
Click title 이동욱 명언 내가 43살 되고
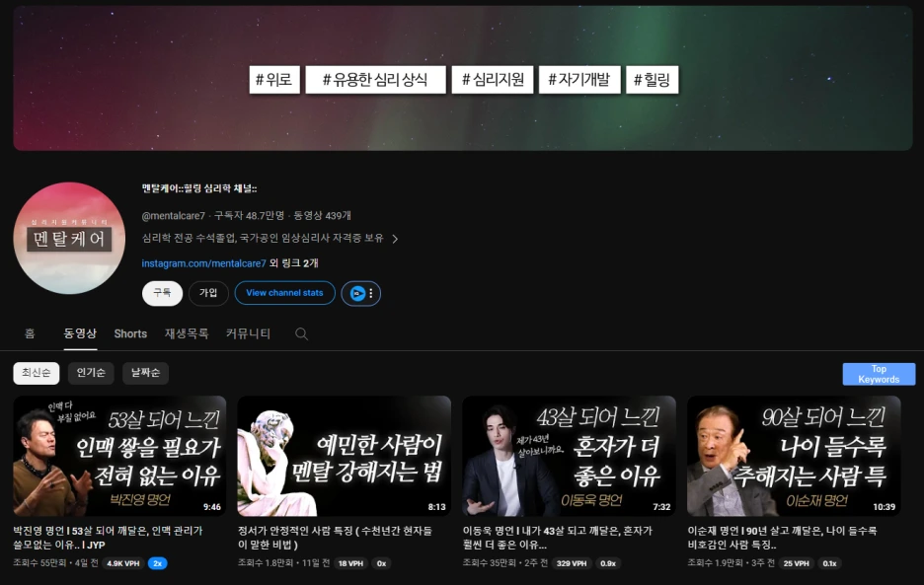[558, 538]
